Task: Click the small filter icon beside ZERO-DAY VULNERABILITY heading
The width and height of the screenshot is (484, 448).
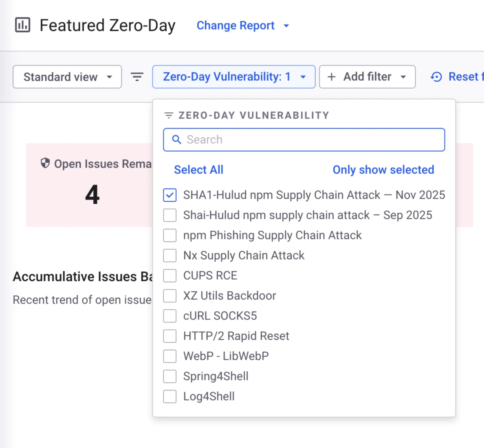Action: pyautogui.click(x=169, y=115)
